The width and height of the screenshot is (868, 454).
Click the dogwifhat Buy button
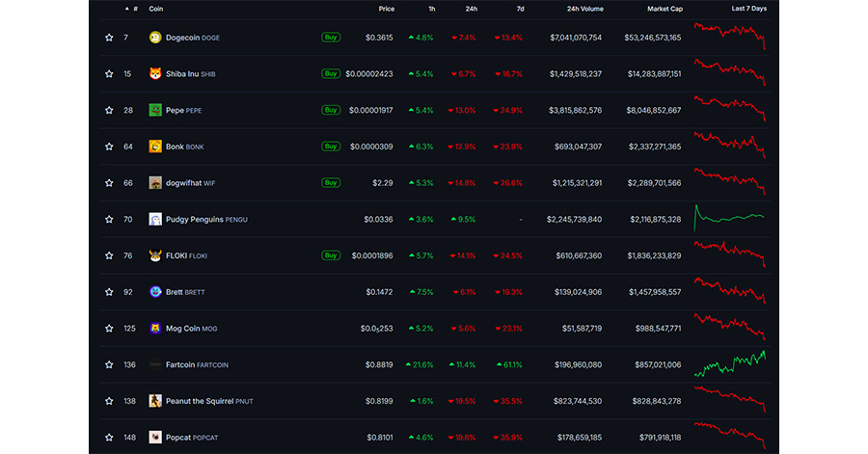pyautogui.click(x=331, y=182)
